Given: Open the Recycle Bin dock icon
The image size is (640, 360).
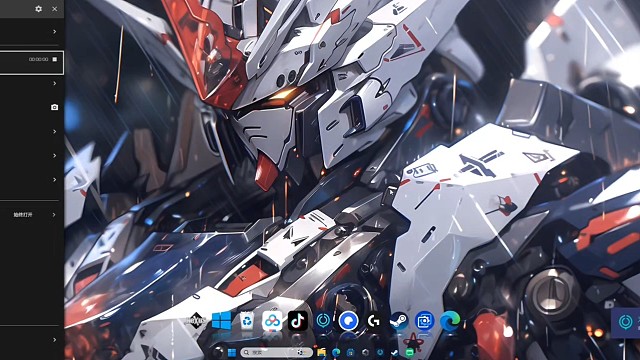Looking at the screenshot, I should click(247, 321).
